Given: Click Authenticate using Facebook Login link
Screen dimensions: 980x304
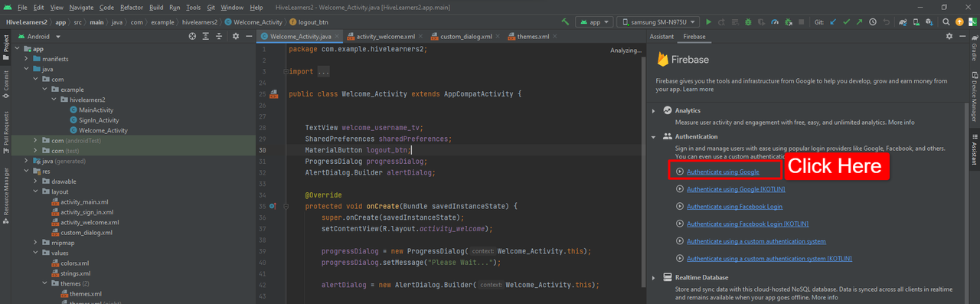Looking at the screenshot, I should 735,207.
